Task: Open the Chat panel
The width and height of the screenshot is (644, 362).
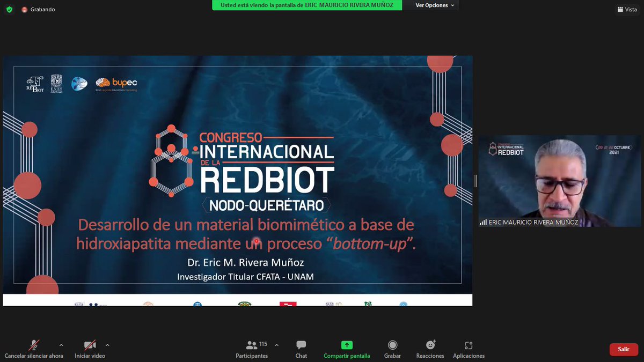Action: tap(301, 350)
